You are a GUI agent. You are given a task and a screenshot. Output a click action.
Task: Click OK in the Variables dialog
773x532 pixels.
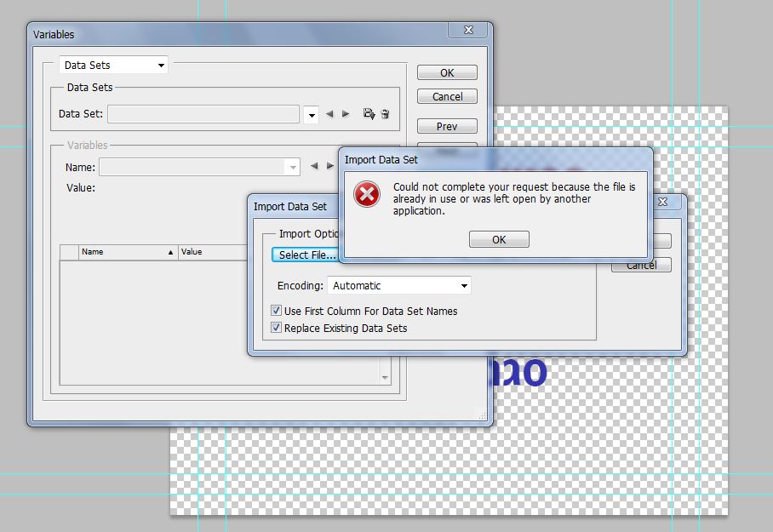click(447, 72)
